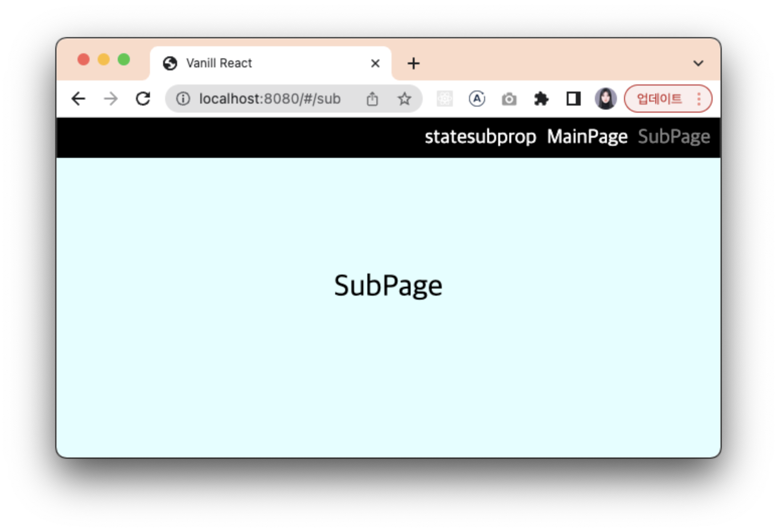This screenshot has width=777, height=532.
Task: Go back with the browser back arrow
Action: [x=78, y=99]
